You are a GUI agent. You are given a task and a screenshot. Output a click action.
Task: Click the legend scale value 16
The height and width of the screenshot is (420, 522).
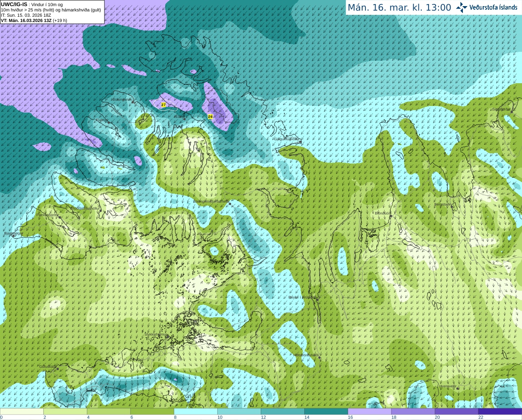[350, 417]
